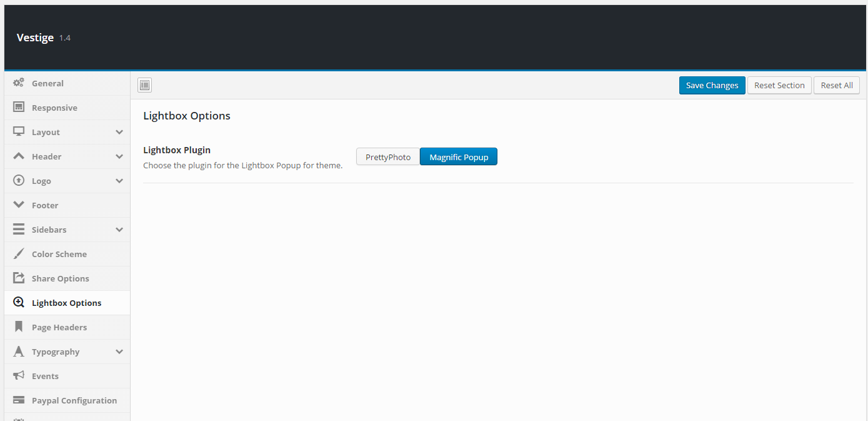
Task: Select the PrettyPhoto lightbox plugin
Action: pyautogui.click(x=388, y=157)
